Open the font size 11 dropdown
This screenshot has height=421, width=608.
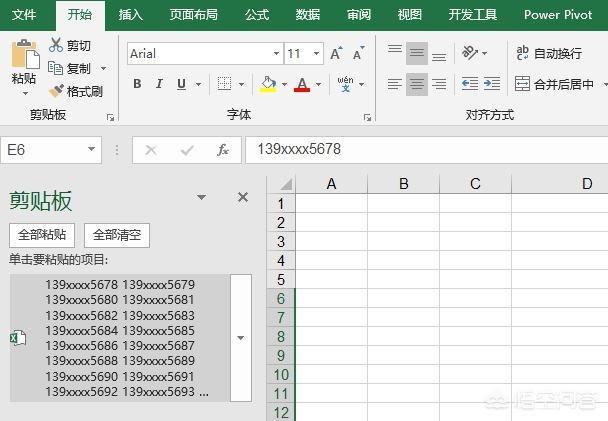point(316,53)
